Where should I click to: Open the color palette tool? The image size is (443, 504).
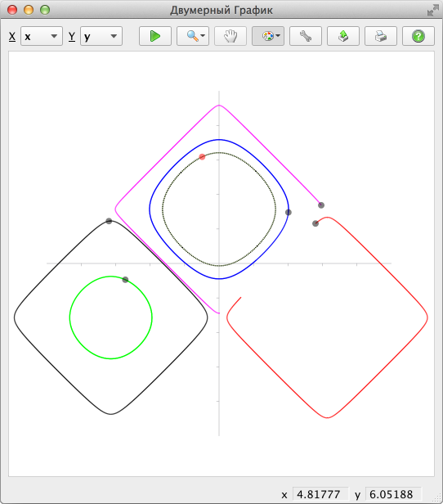click(268, 36)
